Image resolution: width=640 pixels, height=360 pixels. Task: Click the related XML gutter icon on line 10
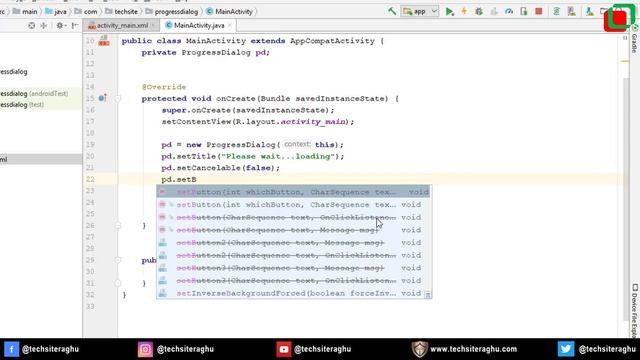click(x=104, y=40)
